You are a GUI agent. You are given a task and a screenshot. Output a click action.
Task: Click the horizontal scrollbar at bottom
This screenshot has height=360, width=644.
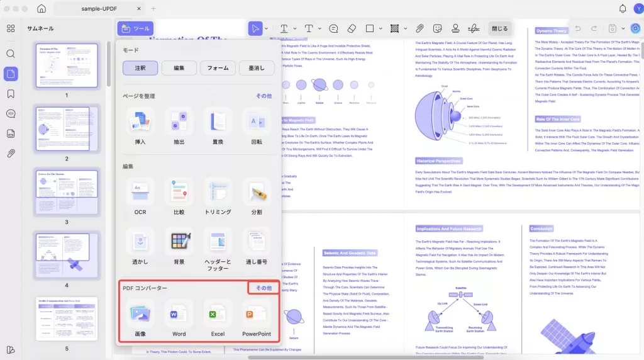coord(365,357)
